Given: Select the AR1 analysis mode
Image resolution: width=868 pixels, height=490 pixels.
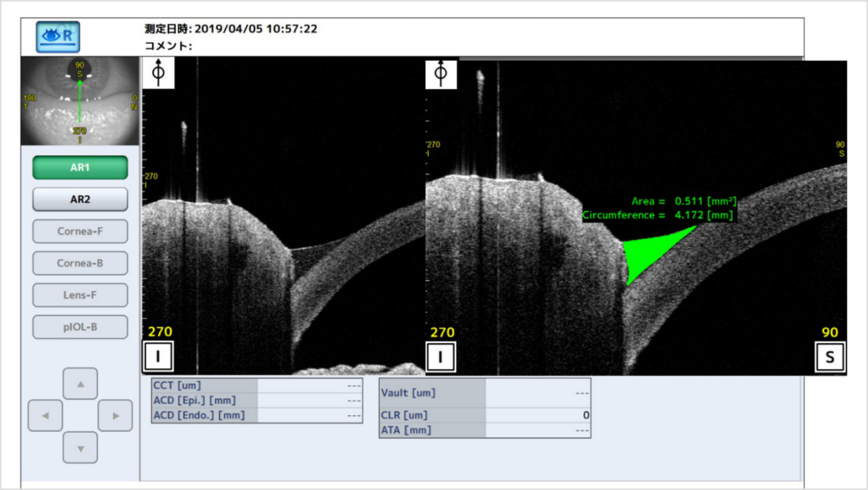Looking at the screenshot, I should point(80,168).
